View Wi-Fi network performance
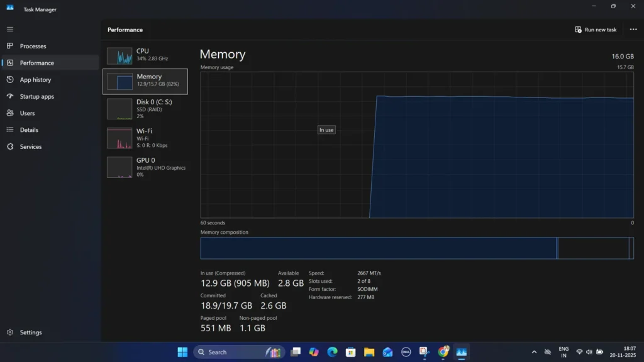The image size is (644, 362). coord(146,138)
